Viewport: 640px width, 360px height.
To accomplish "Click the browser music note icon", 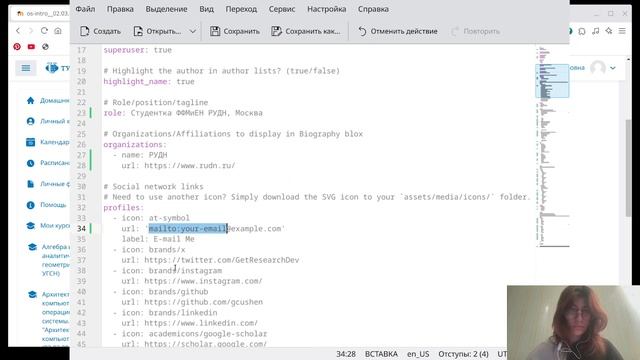I will coord(596,31).
